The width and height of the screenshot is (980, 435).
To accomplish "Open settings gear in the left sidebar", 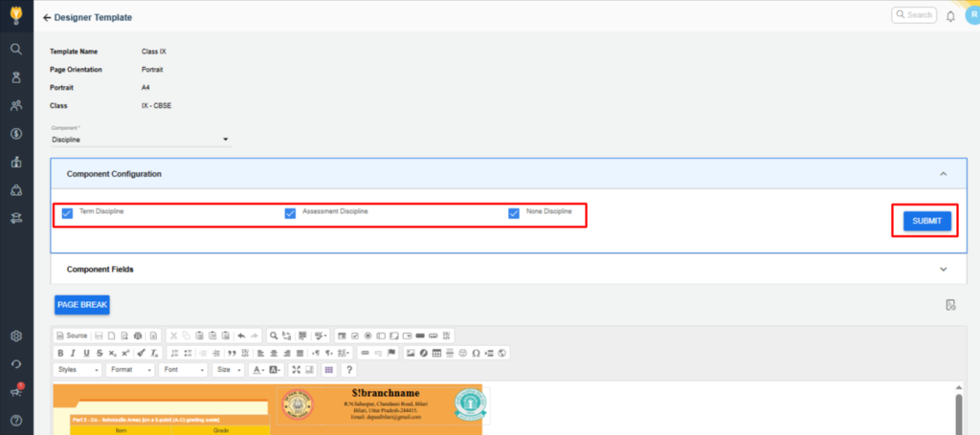I will coord(16,336).
